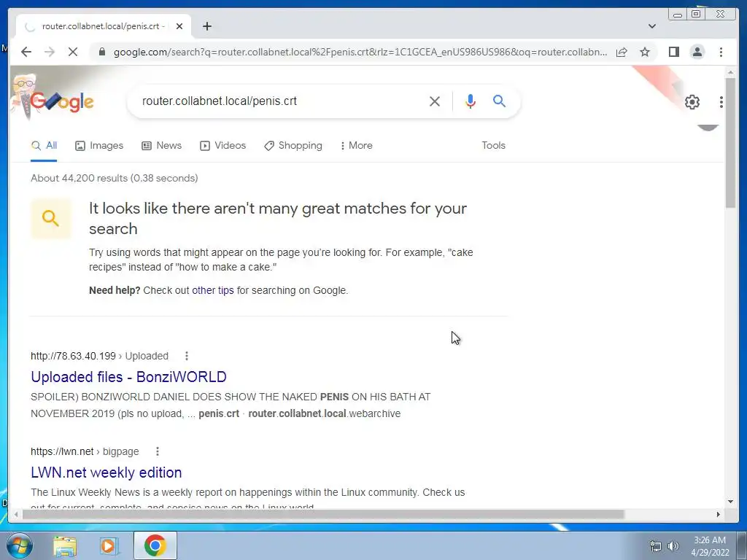Open options for the lwn.net result
The height and width of the screenshot is (560, 747).
pos(158,451)
